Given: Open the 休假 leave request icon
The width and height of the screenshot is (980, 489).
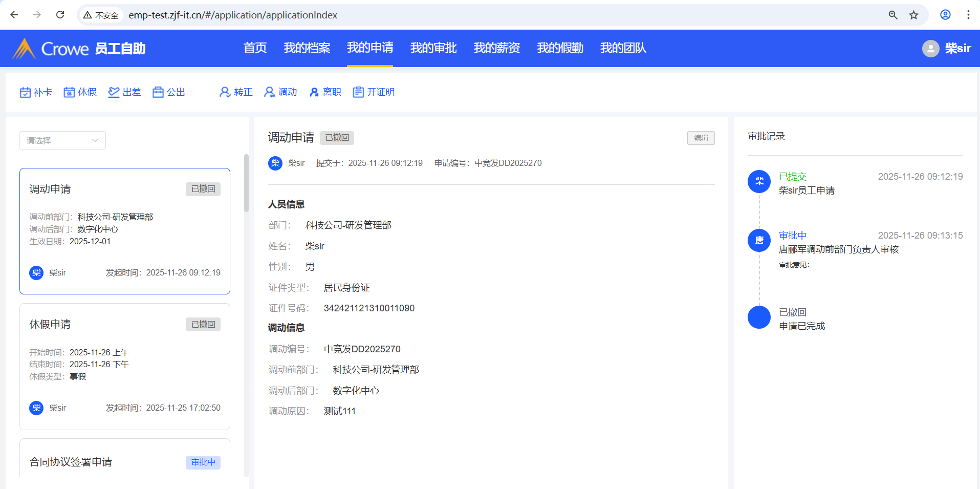Looking at the screenshot, I should click(69, 92).
